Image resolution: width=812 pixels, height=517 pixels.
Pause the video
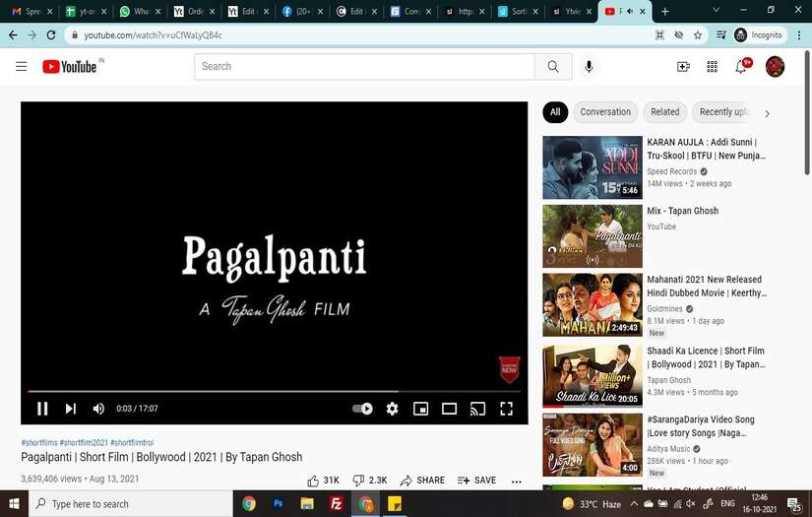[42, 409]
